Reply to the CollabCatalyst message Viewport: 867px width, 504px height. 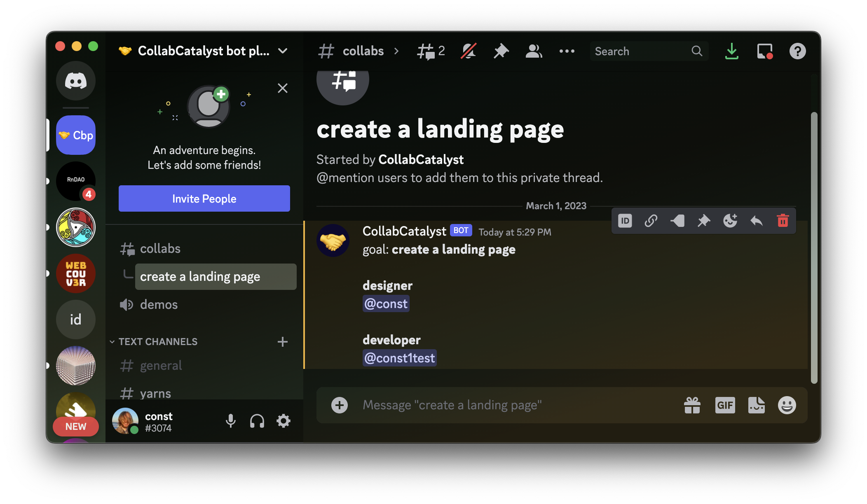(757, 221)
